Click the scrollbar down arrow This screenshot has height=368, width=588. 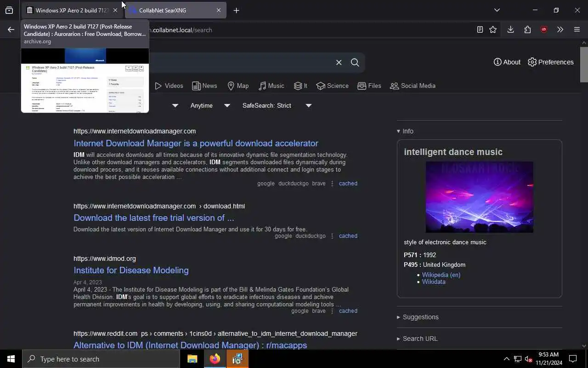[584, 345]
